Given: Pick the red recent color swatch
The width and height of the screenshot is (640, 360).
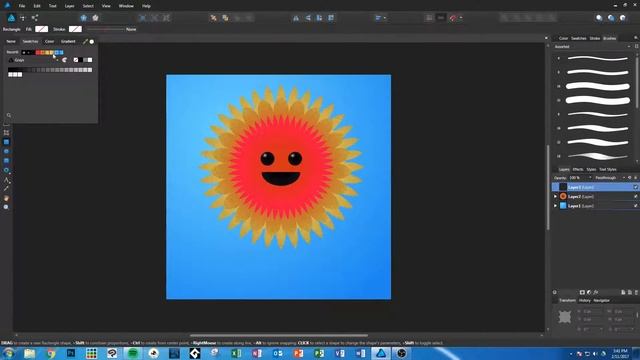Looking at the screenshot, I should coord(38,52).
